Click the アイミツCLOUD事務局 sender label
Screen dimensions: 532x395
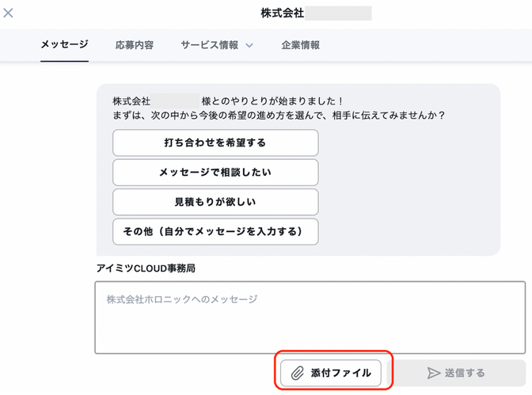point(146,268)
